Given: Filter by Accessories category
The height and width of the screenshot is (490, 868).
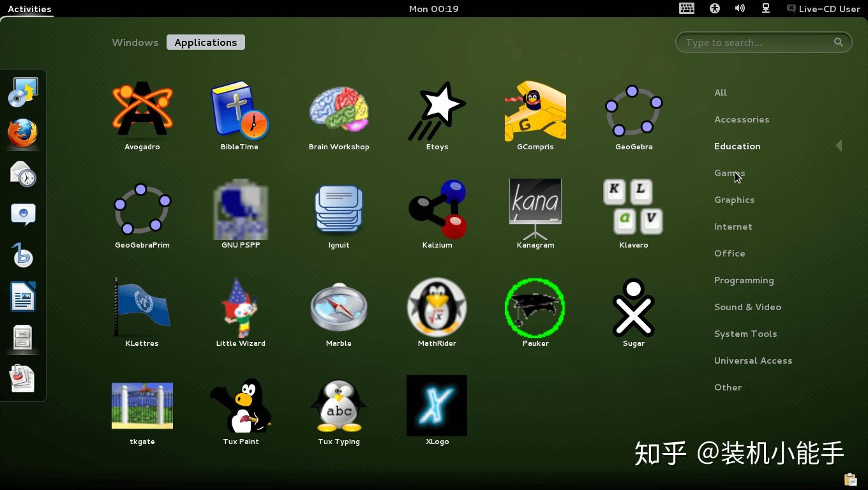Looking at the screenshot, I should [x=742, y=119].
